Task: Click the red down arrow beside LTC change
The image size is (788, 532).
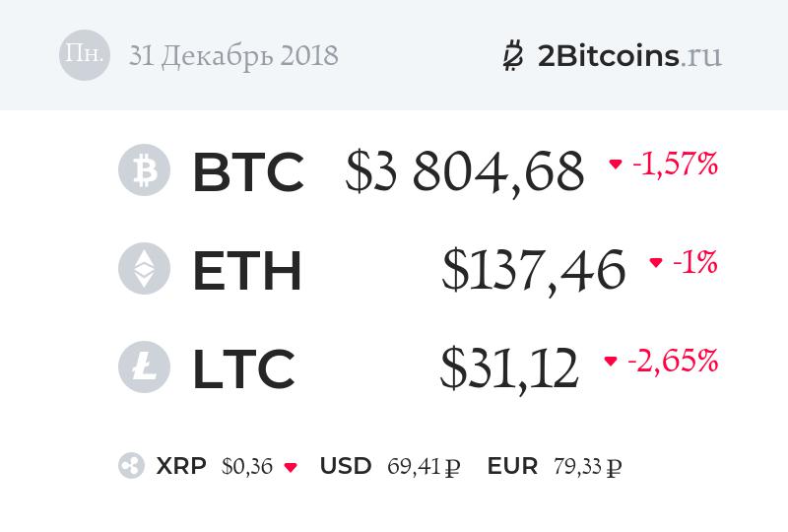Action: click(x=611, y=362)
